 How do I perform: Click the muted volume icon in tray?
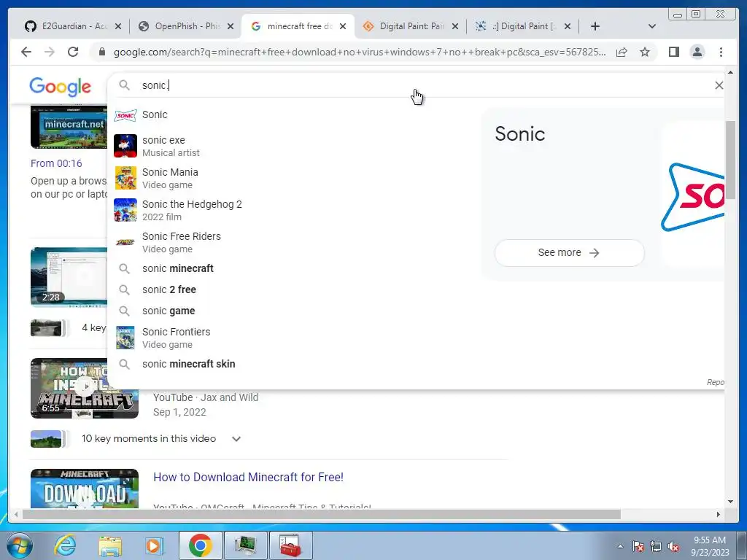tap(673, 546)
